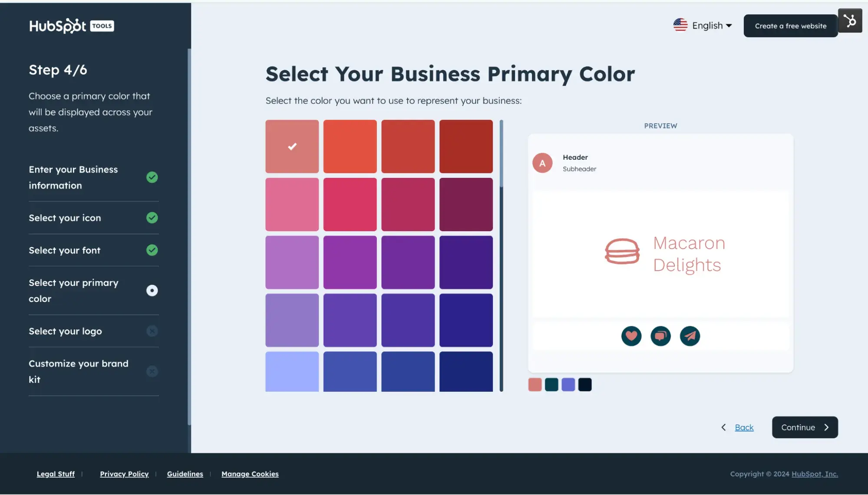The image size is (868, 495).
Task: Toggle completed step Enter Business Information
Action: click(x=152, y=176)
